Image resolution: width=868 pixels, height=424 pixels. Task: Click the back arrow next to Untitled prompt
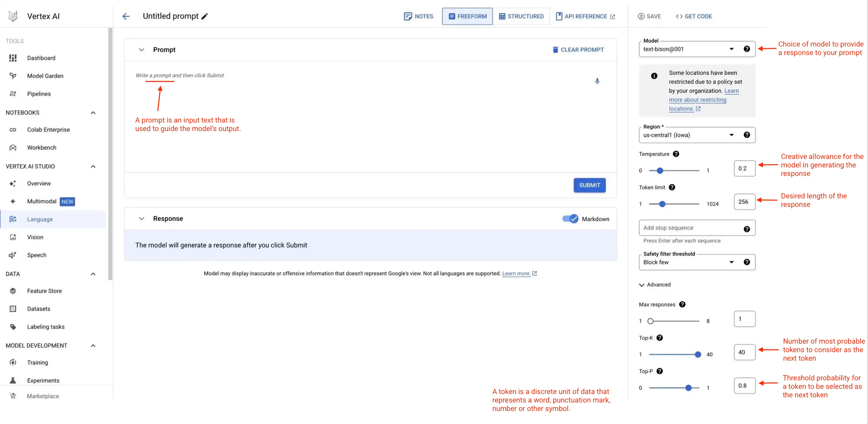click(126, 16)
